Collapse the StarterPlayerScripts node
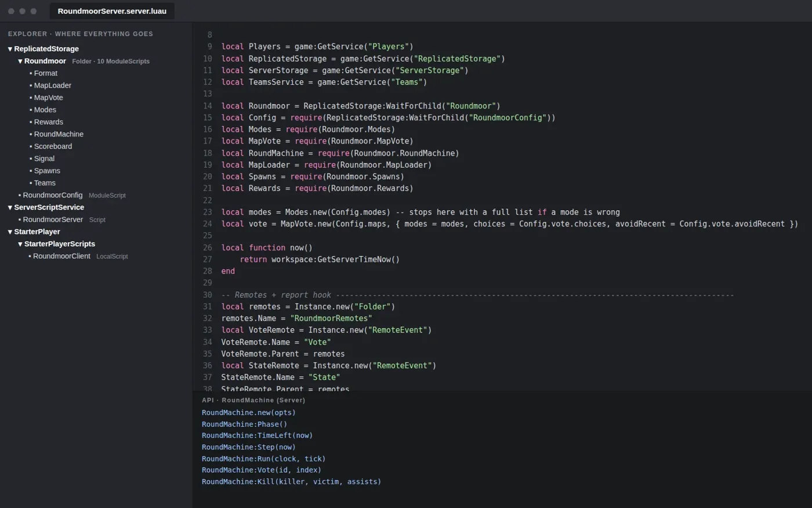812x508 pixels. click(x=20, y=244)
